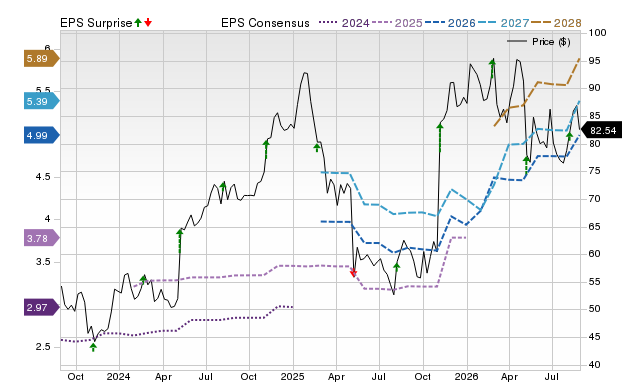The width and height of the screenshot is (640, 382).
Task: Toggle the 2028 consensus legend entry
Action: pos(556,23)
